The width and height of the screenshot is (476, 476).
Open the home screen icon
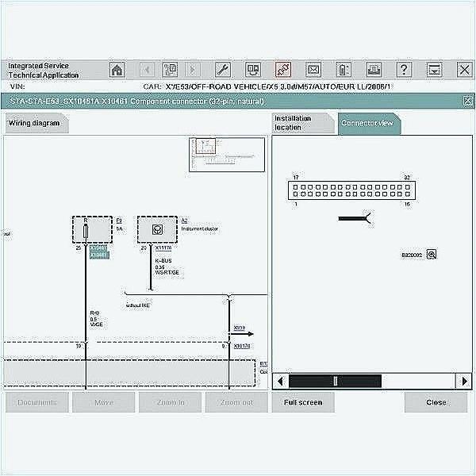pos(117,70)
